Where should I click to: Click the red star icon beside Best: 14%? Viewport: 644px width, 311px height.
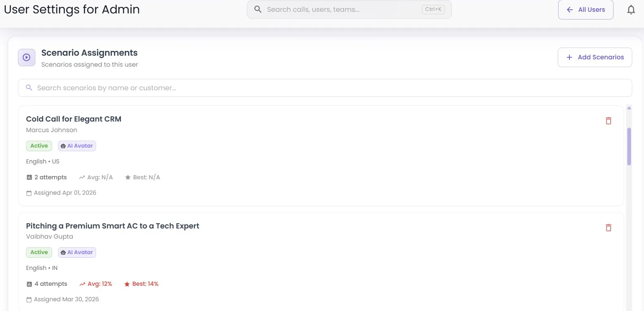(127, 284)
